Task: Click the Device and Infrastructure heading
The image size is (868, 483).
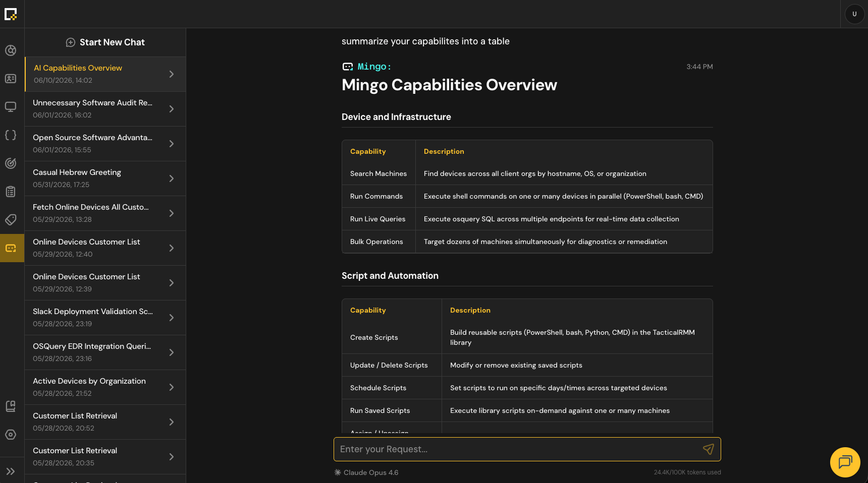Action: [396, 117]
